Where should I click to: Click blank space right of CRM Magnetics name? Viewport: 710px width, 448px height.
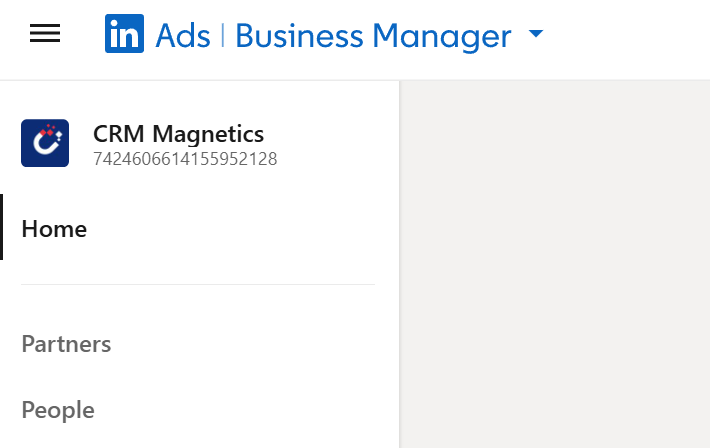pos(330,134)
